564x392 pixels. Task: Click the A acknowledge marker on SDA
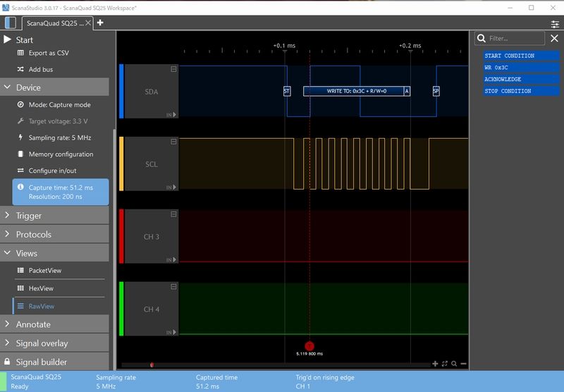[407, 91]
